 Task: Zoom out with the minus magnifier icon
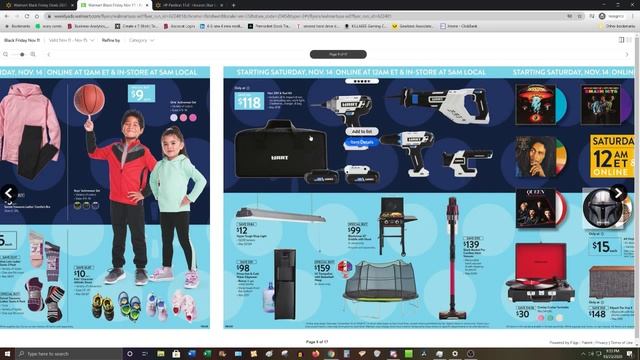[x=6, y=54]
